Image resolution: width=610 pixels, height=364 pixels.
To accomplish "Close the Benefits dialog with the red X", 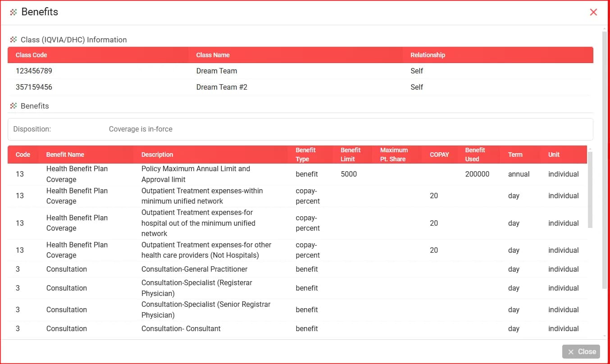I will [x=593, y=12].
